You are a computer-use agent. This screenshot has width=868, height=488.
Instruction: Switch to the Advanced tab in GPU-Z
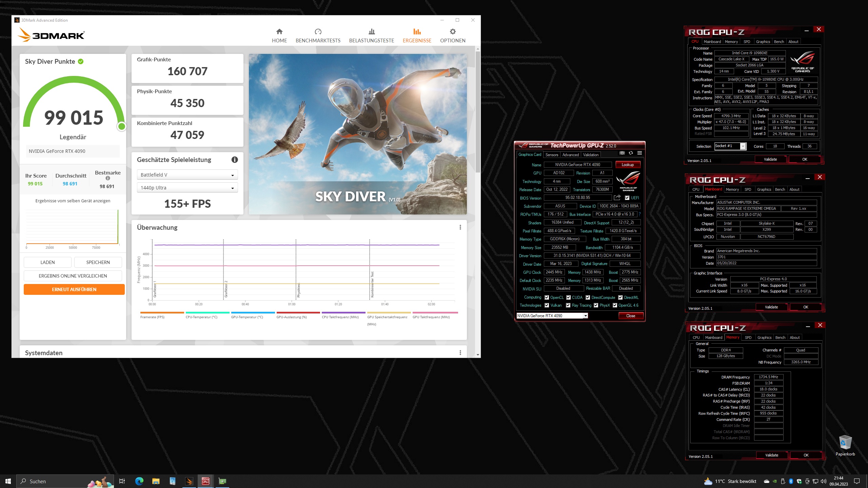point(571,155)
